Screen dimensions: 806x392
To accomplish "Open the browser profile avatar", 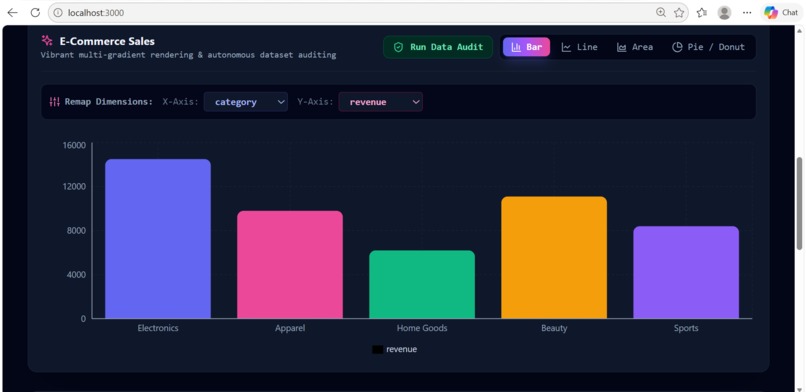I will [724, 13].
